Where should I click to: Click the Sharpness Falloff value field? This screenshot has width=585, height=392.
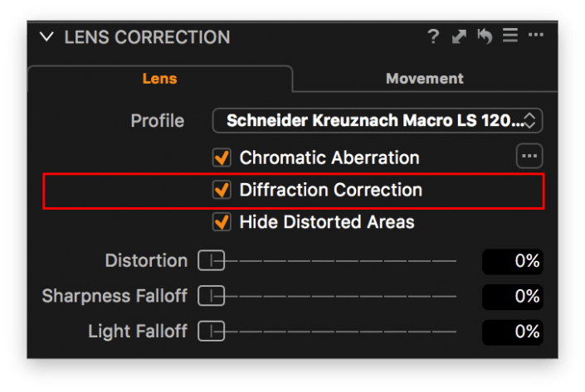513,296
